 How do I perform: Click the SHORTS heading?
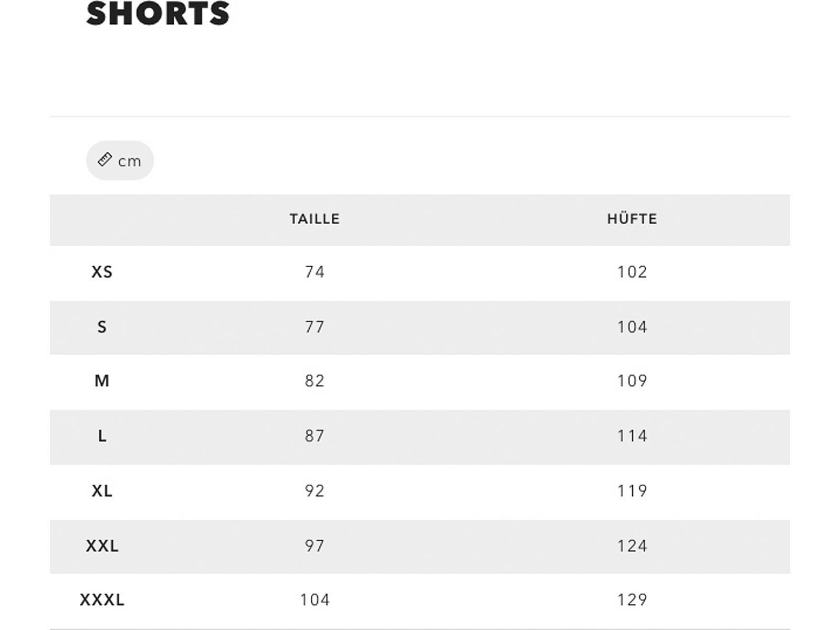click(x=158, y=14)
